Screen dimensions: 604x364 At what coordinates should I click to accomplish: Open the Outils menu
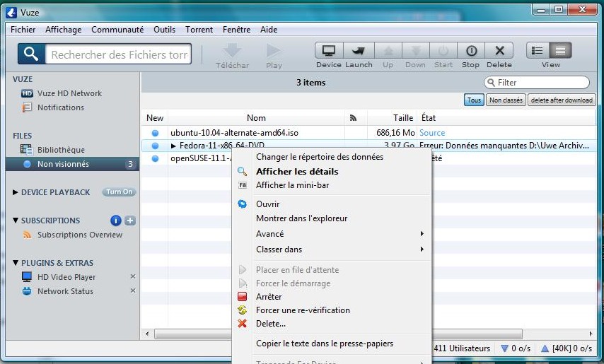[x=164, y=30]
